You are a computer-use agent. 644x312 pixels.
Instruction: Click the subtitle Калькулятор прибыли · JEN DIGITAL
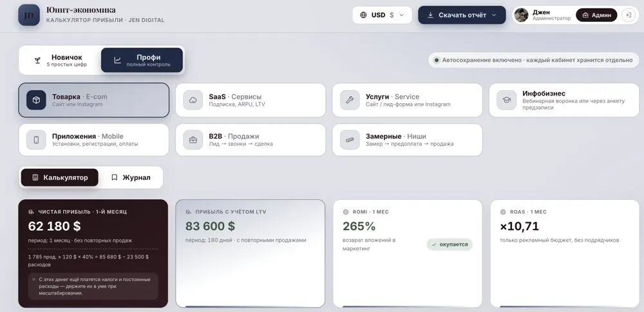coord(105,20)
